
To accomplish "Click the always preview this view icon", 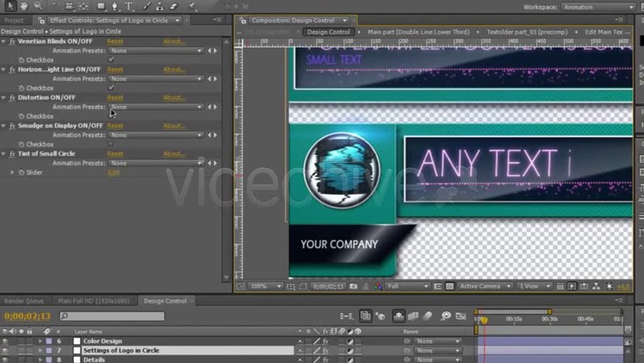I will (241, 286).
